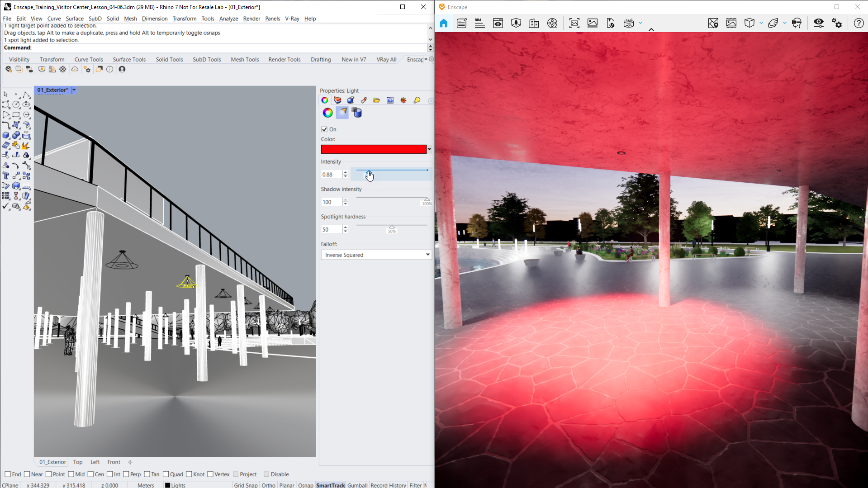Switch to the Top viewport tab
Screen dimensions: 868x488
tap(78, 462)
